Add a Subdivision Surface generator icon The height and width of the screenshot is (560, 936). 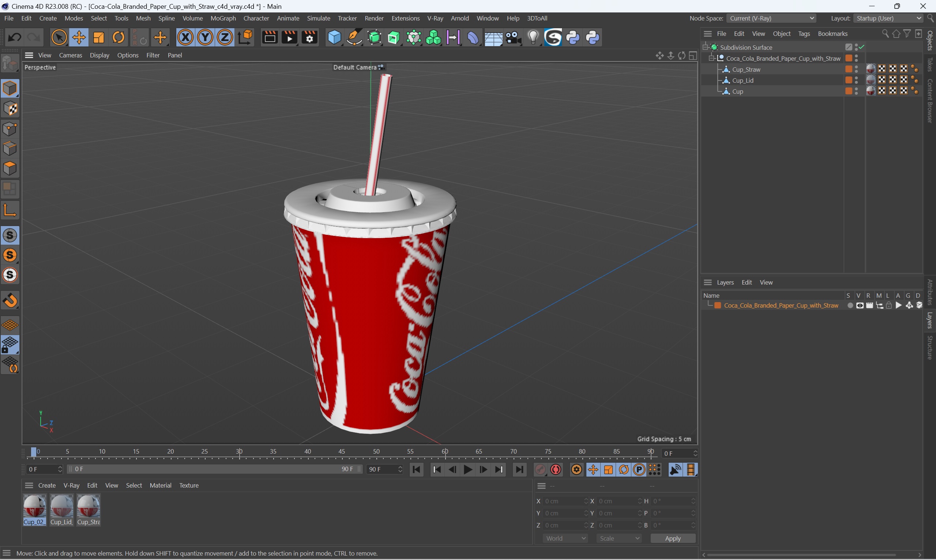coord(374,37)
